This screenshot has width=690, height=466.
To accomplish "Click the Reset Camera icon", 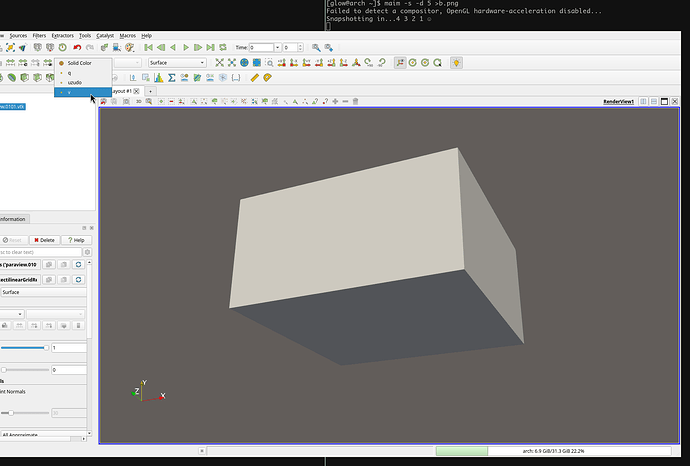I will [219, 62].
